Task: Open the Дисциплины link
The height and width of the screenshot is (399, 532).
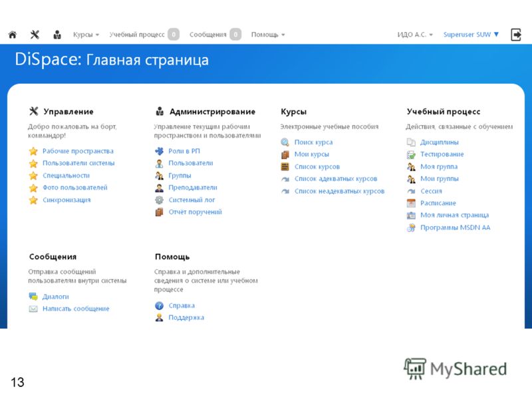Action: (x=439, y=142)
